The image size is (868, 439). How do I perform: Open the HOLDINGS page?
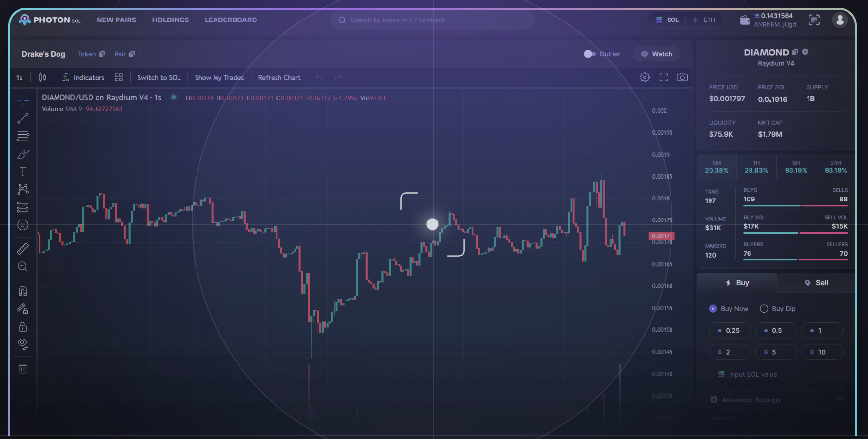click(170, 20)
